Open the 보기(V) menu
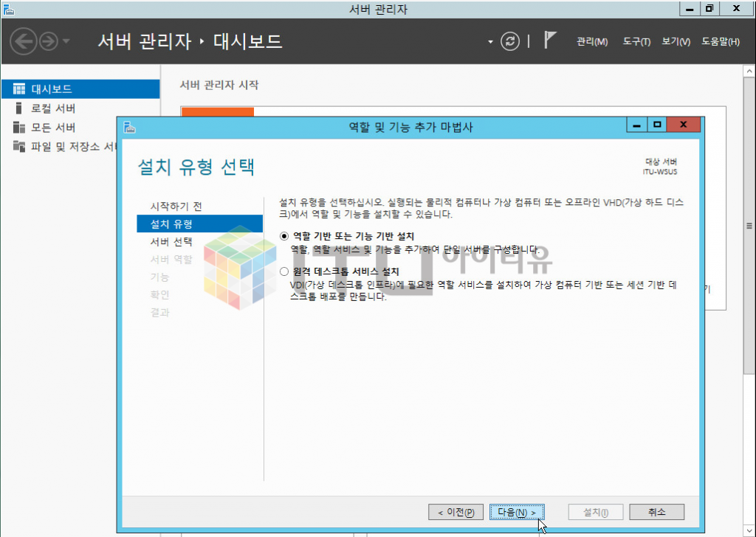 [676, 42]
